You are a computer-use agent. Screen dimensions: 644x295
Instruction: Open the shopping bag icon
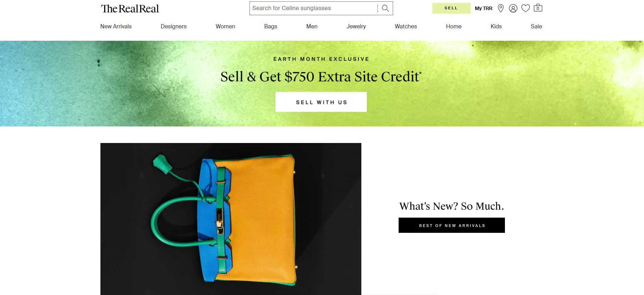click(538, 8)
